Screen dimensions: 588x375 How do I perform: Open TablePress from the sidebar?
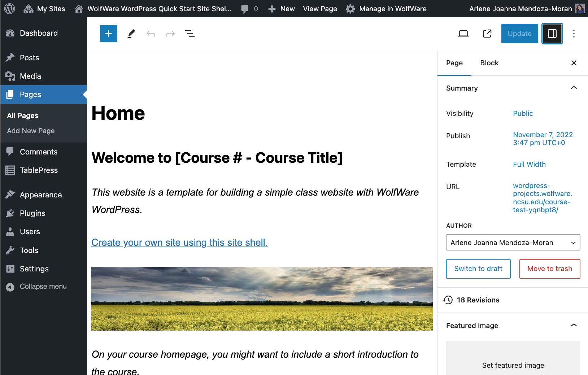point(39,170)
